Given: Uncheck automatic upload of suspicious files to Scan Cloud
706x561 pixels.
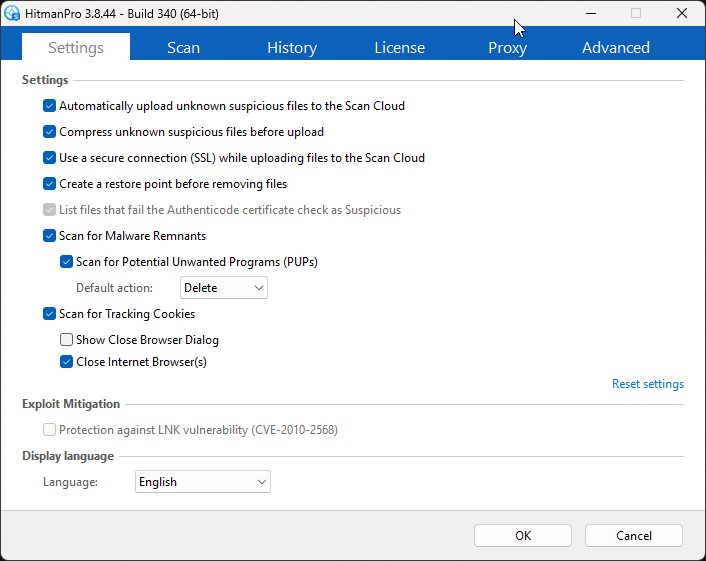Looking at the screenshot, I should tap(50, 106).
